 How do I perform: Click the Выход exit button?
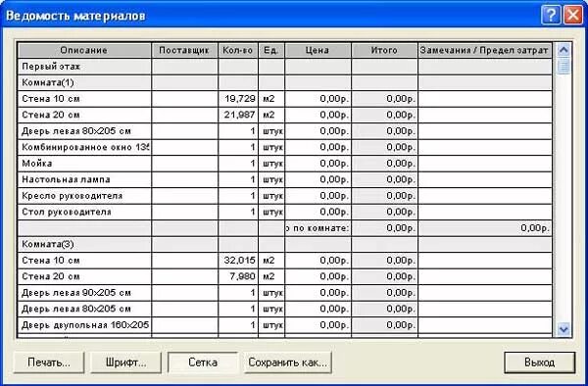(x=539, y=362)
